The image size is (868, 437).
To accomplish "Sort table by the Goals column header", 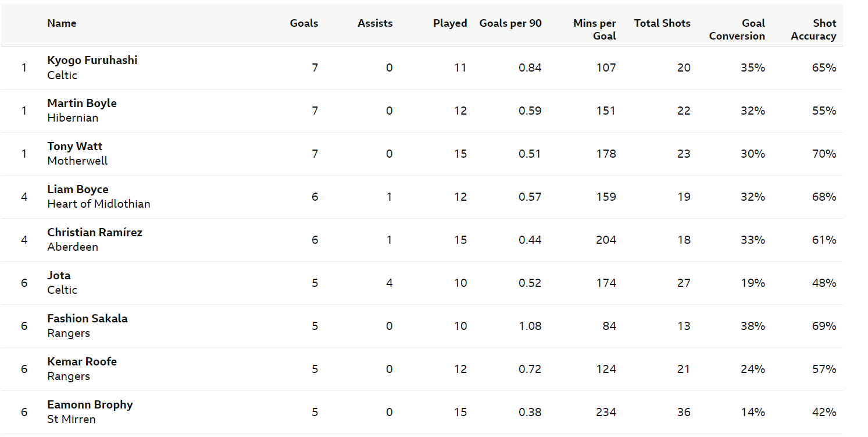I will [x=304, y=23].
